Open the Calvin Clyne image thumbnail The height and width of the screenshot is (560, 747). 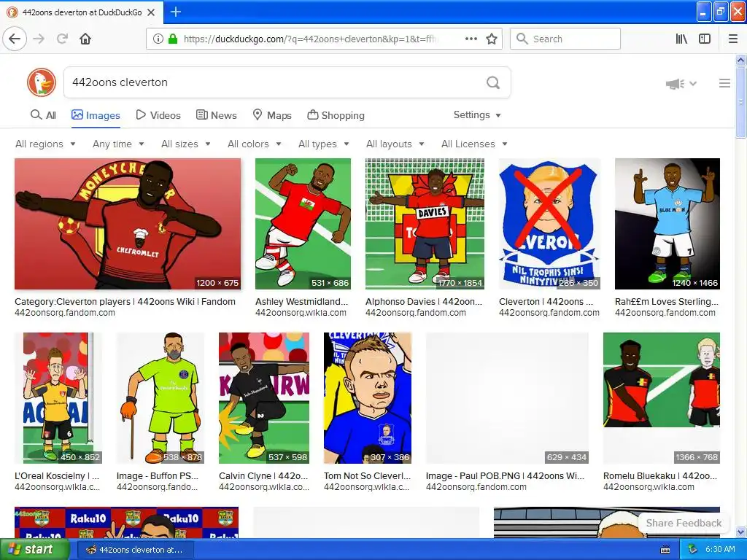pyautogui.click(x=264, y=398)
